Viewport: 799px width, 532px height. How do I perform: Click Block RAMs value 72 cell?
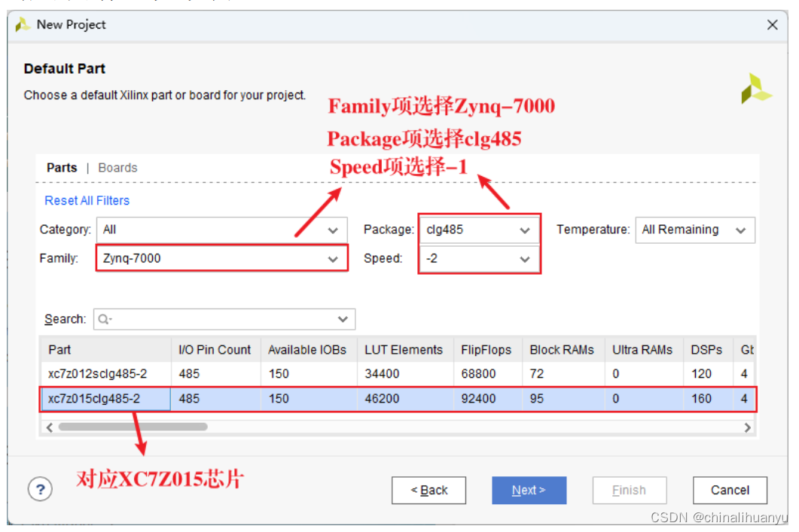563,374
